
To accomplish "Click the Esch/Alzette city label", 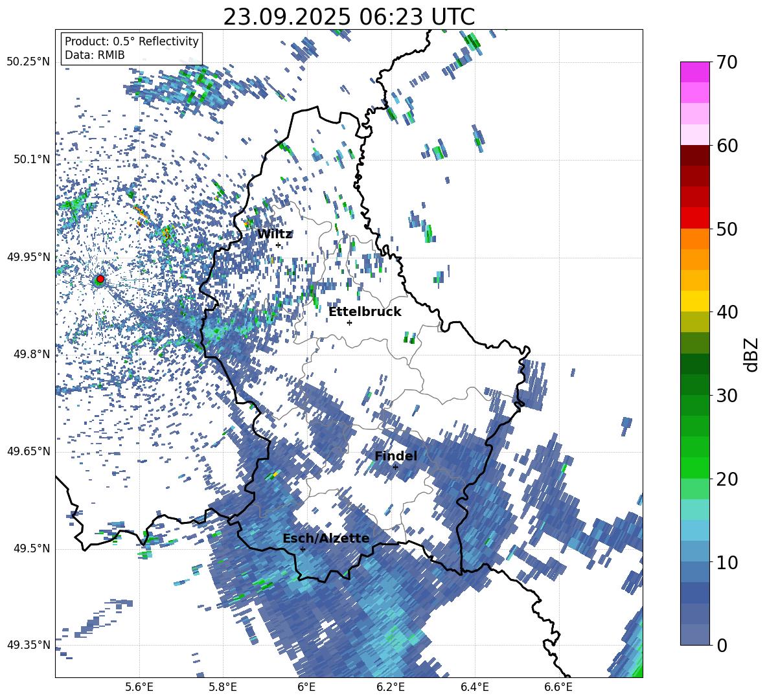I will 326,538.
